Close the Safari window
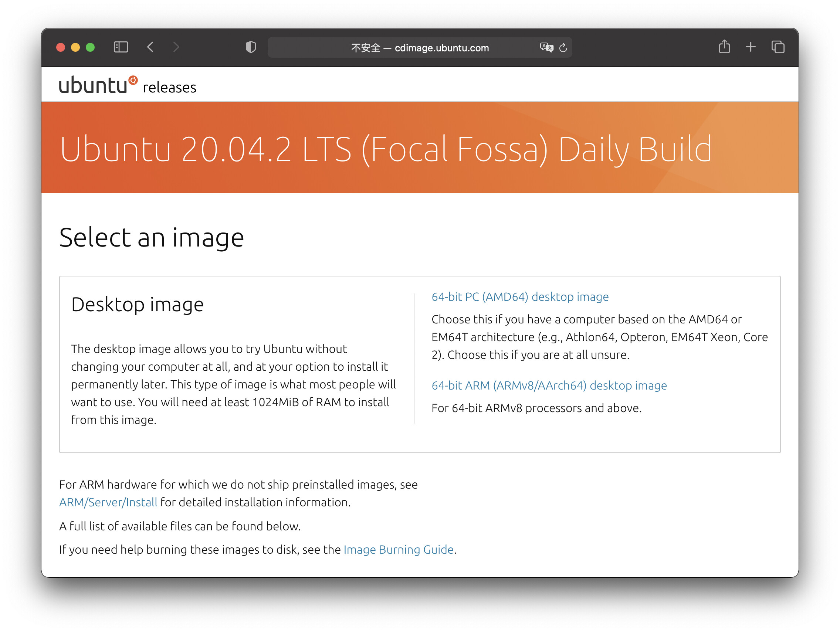 tap(60, 47)
